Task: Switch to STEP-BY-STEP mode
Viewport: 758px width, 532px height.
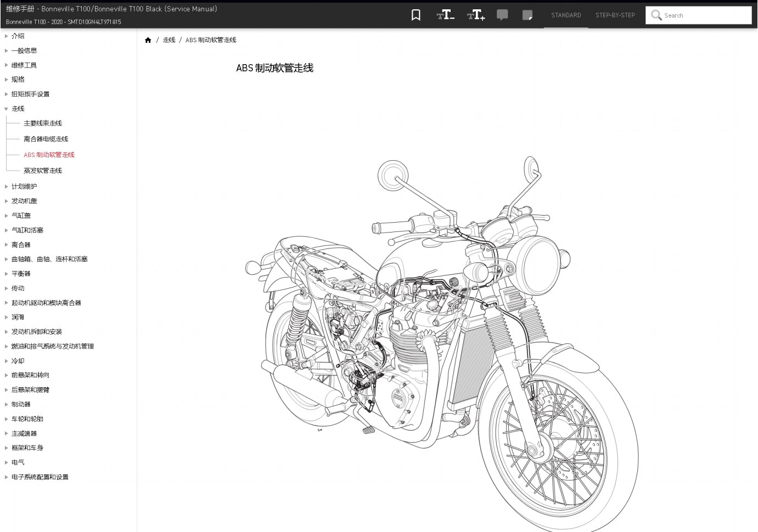Action: pyautogui.click(x=615, y=15)
